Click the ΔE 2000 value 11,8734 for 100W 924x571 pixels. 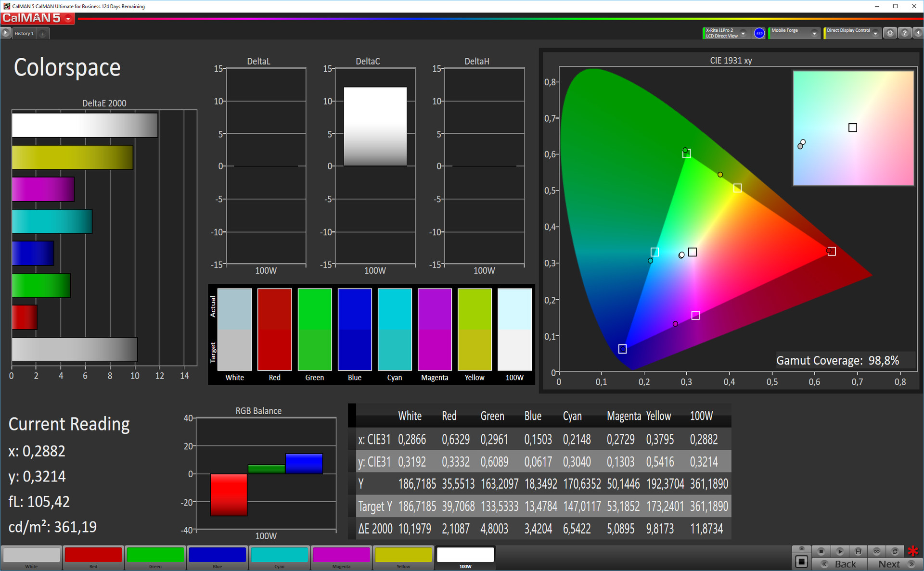point(706,529)
